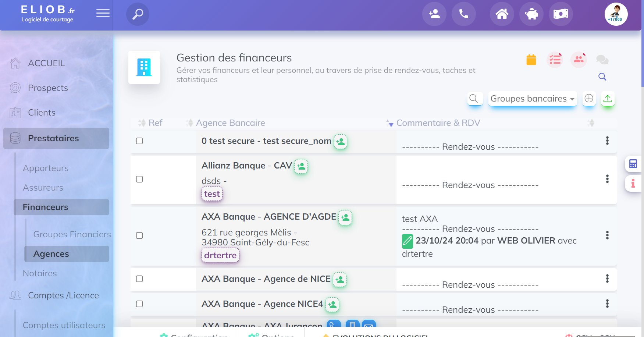Open options menu for Allianz Banque row

click(x=607, y=179)
